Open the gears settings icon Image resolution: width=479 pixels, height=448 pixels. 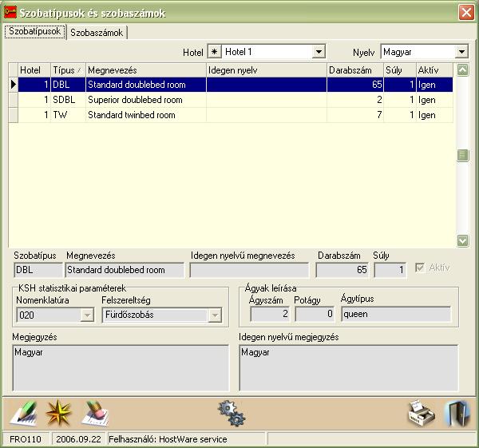pos(232,414)
